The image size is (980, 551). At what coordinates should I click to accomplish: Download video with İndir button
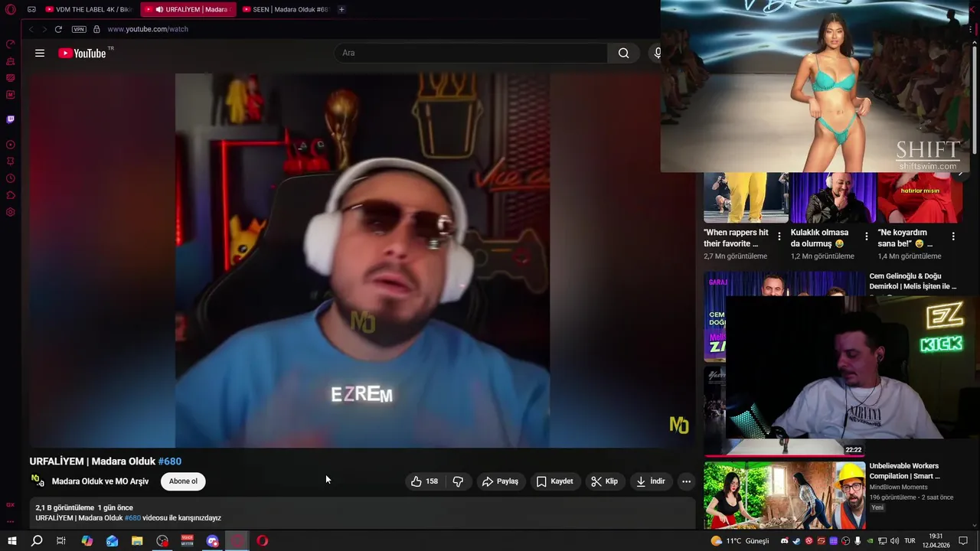651,481
